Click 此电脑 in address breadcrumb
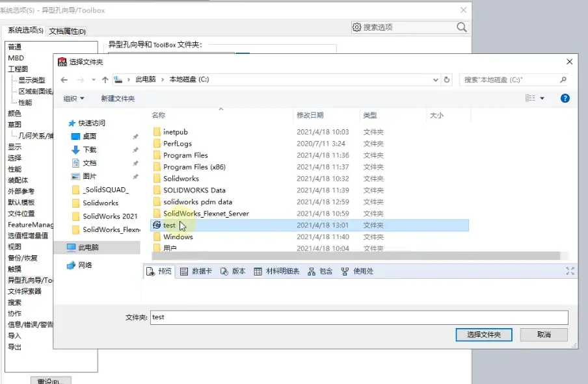The height and width of the screenshot is (384, 588). click(146, 79)
